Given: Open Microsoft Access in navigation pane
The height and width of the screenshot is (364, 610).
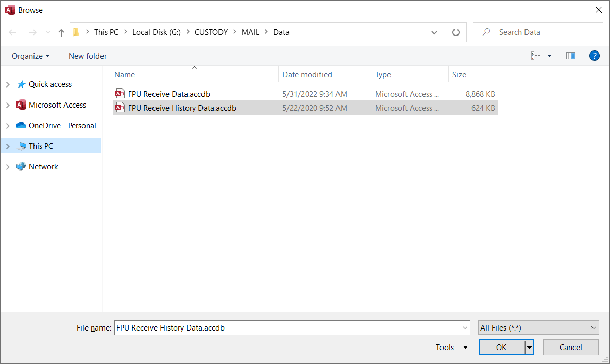Looking at the screenshot, I should [x=57, y=105].
